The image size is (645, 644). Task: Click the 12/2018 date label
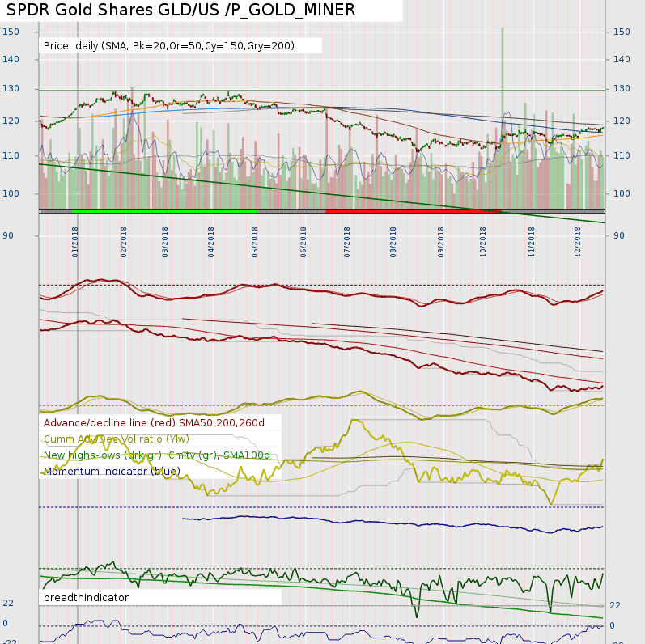pyautogui.click(x=578, y=242)
